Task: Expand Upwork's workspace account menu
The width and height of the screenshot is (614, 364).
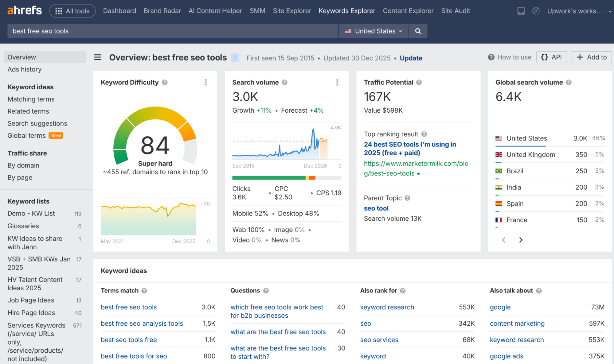Action: [579, 11]
